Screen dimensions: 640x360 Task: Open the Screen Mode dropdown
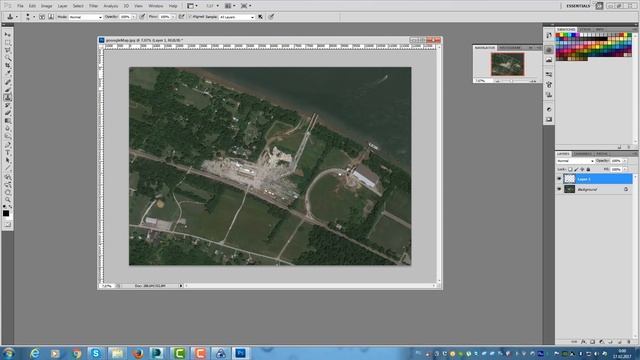246,6
